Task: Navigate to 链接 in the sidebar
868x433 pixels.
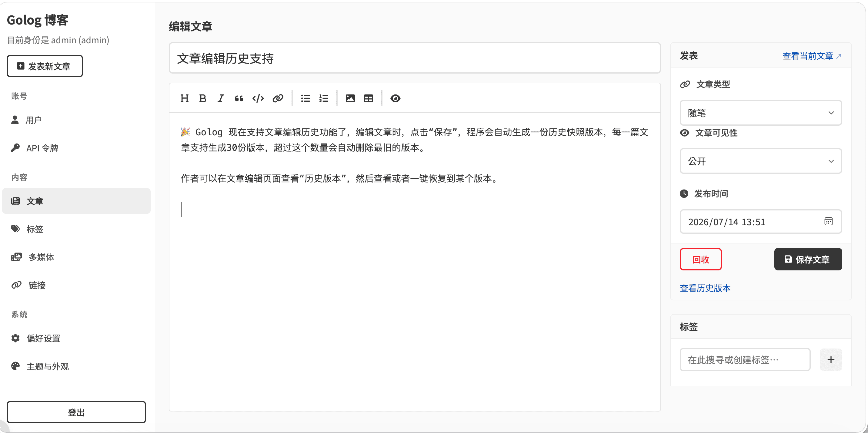Action: [76, 285]
